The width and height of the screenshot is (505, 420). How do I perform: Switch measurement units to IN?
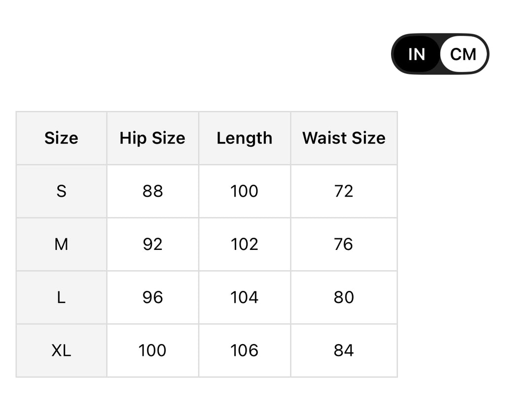[x=416, y=54]
